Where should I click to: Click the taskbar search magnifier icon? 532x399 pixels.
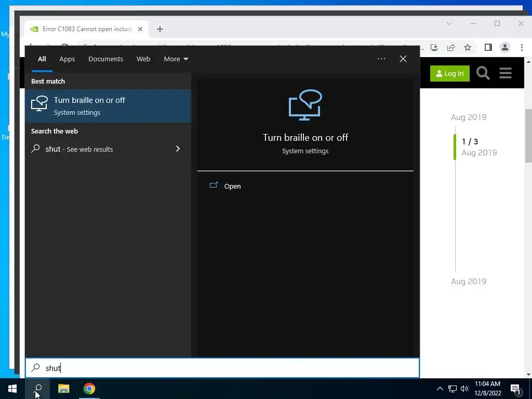pyautogui.click(x=38, y=389)
